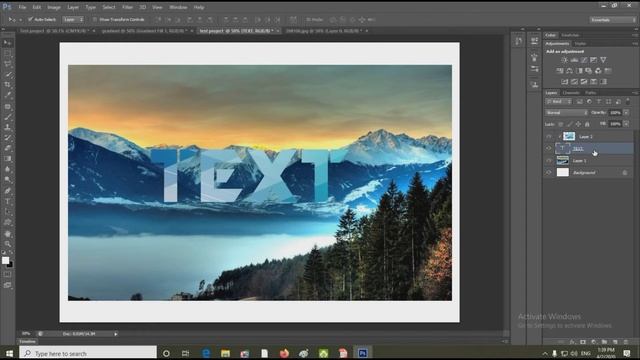Screen dimensions: 640x360
Task: Select the Brush tool
Action: coord(8,117)
